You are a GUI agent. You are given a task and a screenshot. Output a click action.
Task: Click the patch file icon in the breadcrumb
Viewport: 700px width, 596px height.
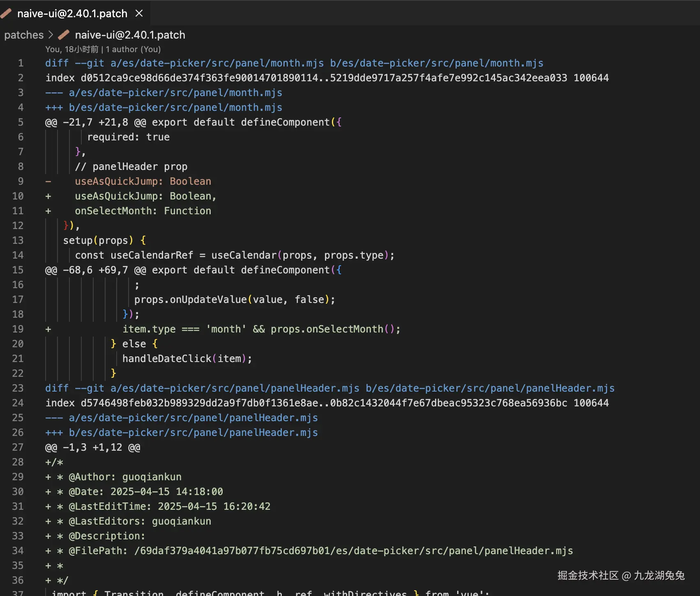(64, 35)
